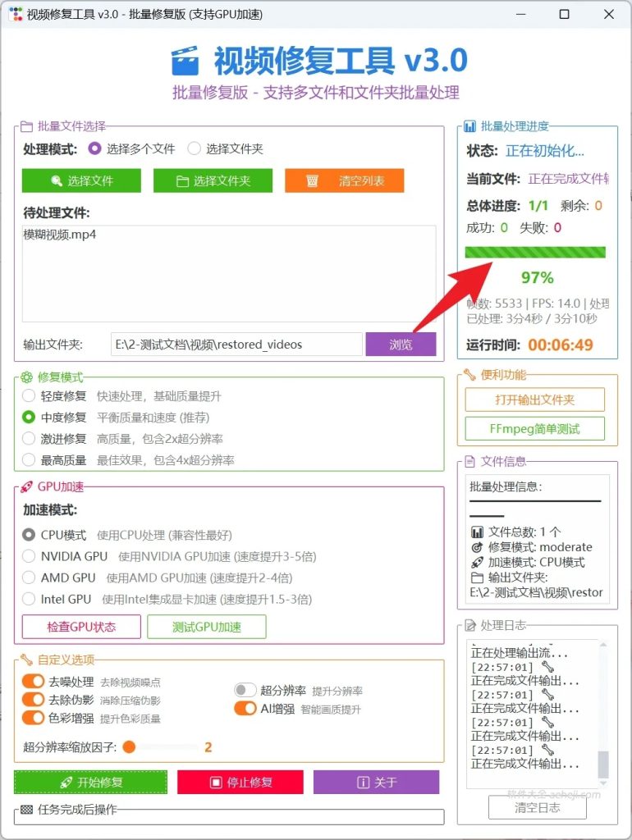The width and height of the screenshot is (632, 840).
Task: Click 打开输出文件夹 button
Action: point(534,399)
